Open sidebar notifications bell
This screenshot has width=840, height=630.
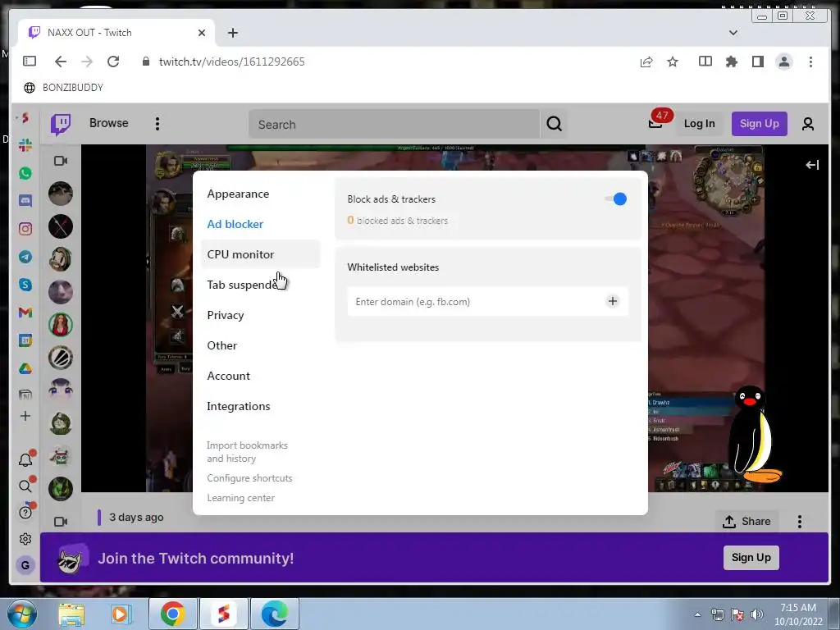coord(25,459)
